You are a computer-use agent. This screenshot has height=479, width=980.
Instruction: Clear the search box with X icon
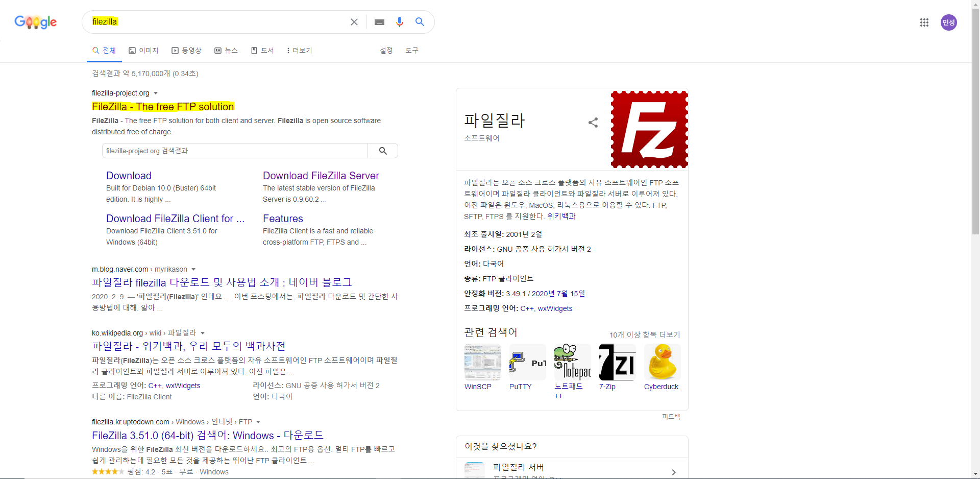tap(354, 22)
